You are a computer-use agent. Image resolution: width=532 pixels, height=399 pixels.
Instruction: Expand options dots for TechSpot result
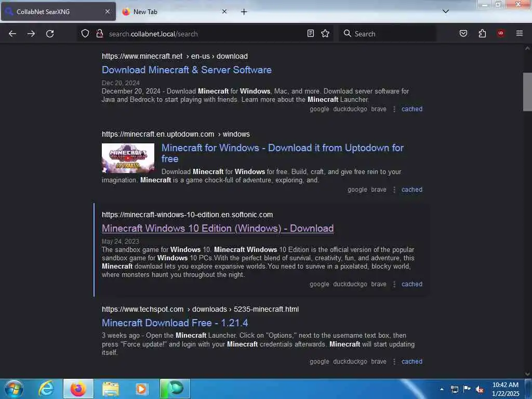point(394,362)
